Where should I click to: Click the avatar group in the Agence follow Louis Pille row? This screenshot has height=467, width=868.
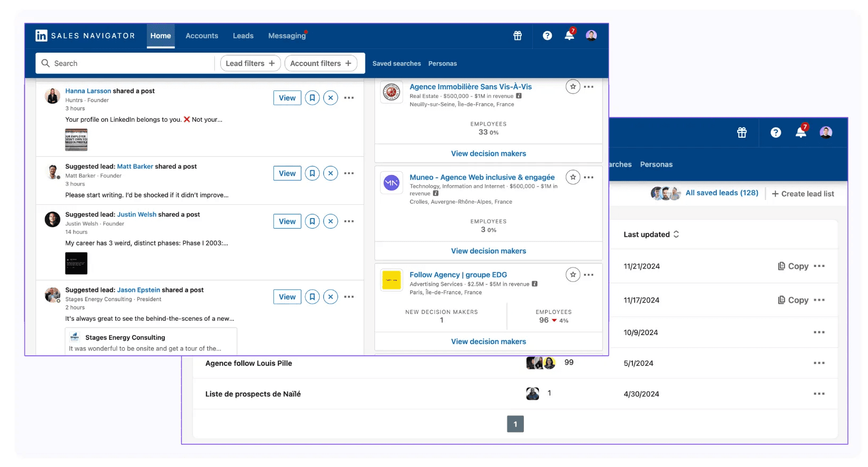(x=541, y=363)
